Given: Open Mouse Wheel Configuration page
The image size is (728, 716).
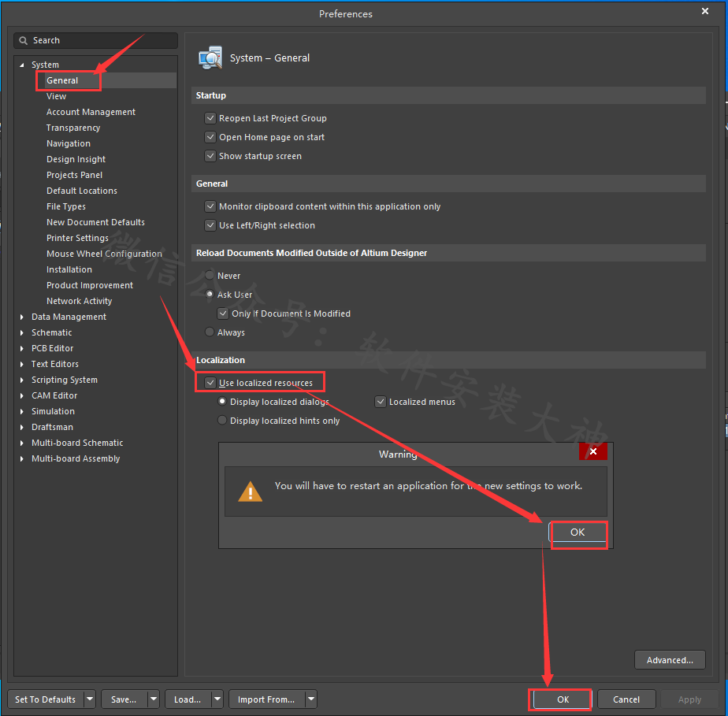Looking at the screenshot, I should pyautogui.click(x=105, y=254).
